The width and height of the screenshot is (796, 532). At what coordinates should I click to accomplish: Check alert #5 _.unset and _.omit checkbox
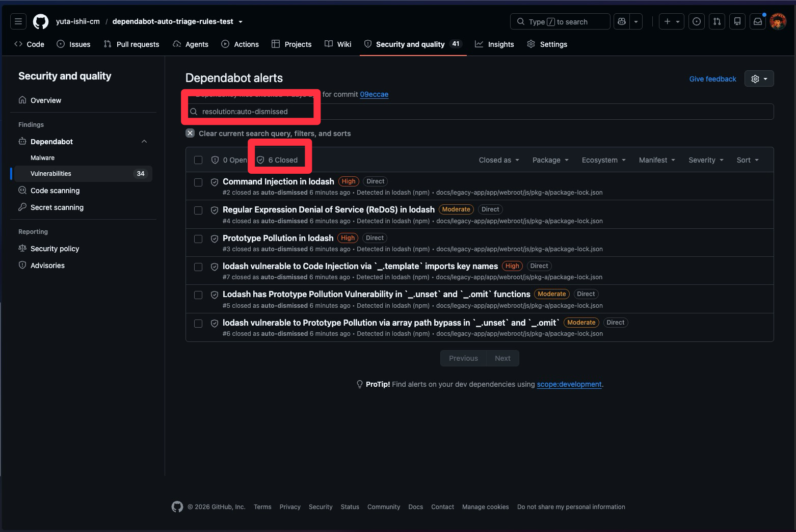point(198,295)
